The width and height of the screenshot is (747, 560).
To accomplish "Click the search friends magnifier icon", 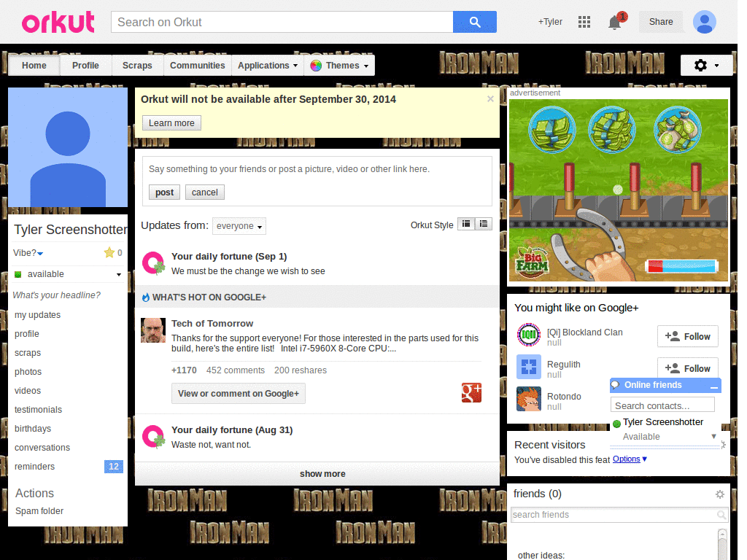I will pos(721,515).
